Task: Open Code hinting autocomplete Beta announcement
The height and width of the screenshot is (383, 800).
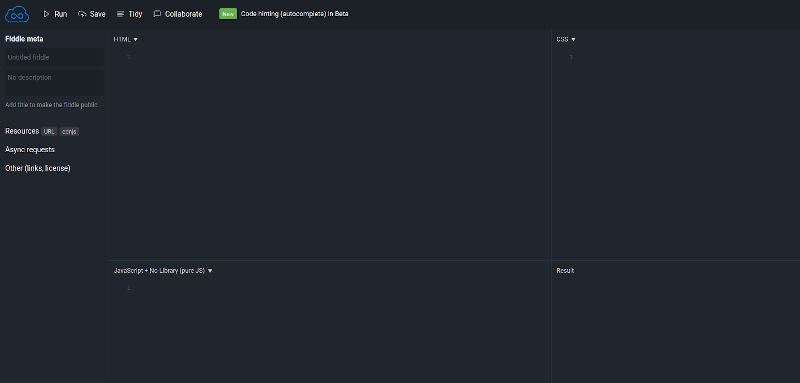Action: point(294,14)
